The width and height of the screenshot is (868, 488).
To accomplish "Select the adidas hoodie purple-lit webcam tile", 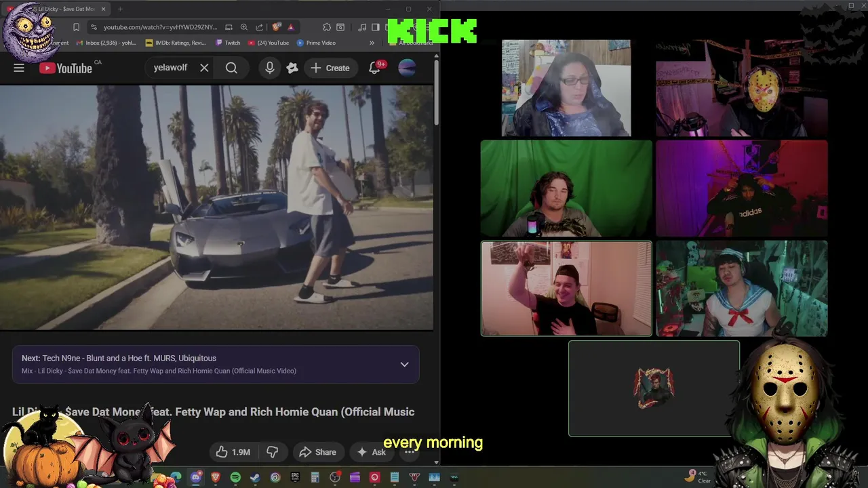I will (742, 188).
